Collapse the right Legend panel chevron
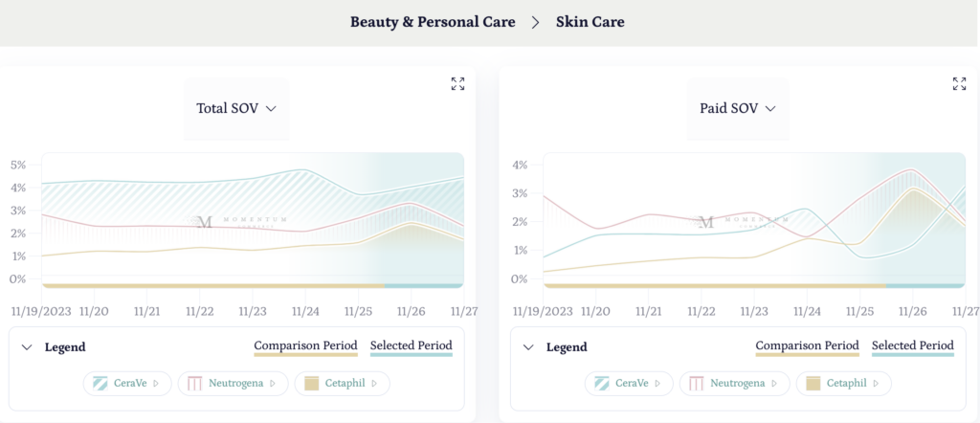Image resolution: width=980 pixels, height=423 pixels. 528,347
